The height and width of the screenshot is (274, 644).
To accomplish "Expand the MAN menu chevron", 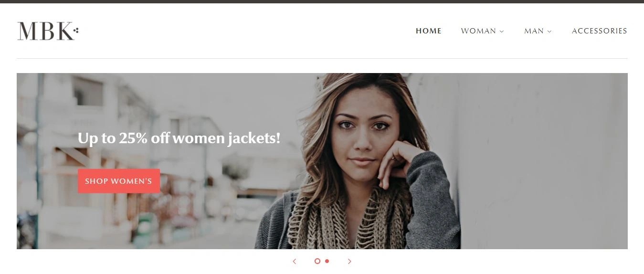I will [x=549, y=32].
